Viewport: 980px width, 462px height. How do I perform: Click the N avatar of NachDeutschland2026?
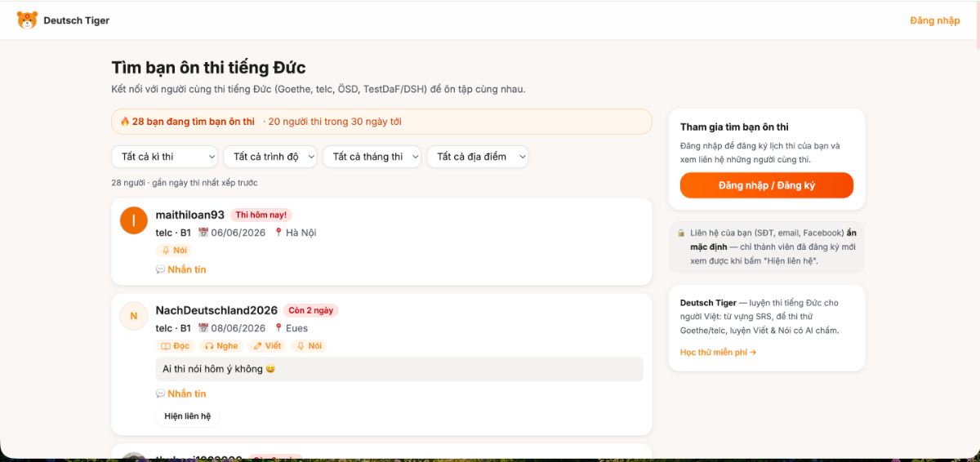point(134,316)
